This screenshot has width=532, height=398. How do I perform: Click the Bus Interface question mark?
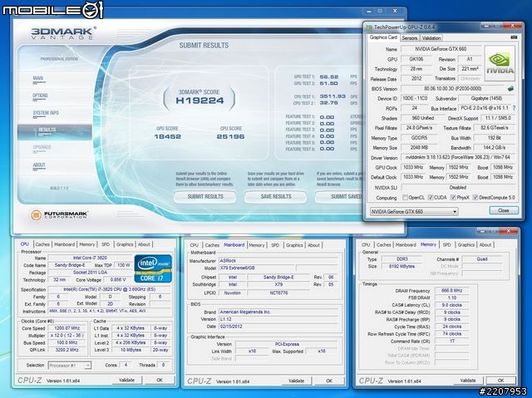point(514,108)
